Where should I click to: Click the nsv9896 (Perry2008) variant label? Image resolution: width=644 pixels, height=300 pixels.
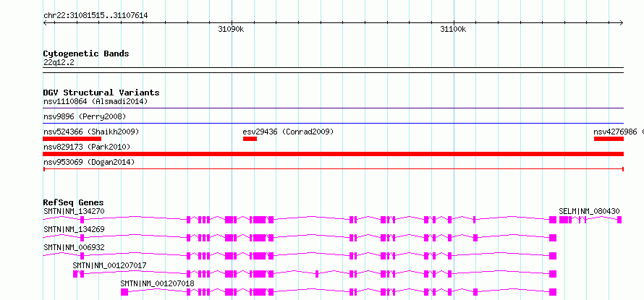pos(85,116)
